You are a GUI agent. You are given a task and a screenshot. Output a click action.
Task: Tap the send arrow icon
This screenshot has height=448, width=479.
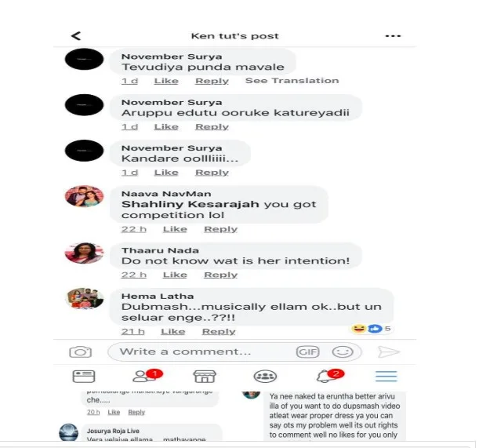[389, 352]
